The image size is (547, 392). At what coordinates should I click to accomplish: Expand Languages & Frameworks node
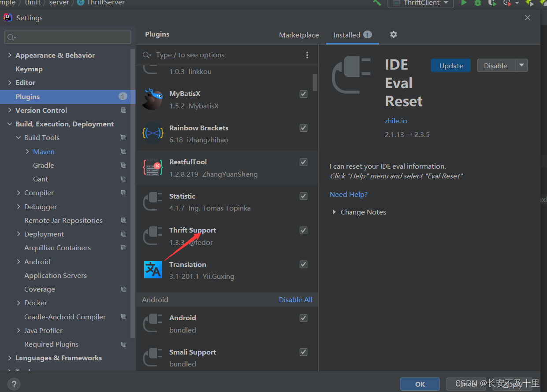tap(10, 358)
